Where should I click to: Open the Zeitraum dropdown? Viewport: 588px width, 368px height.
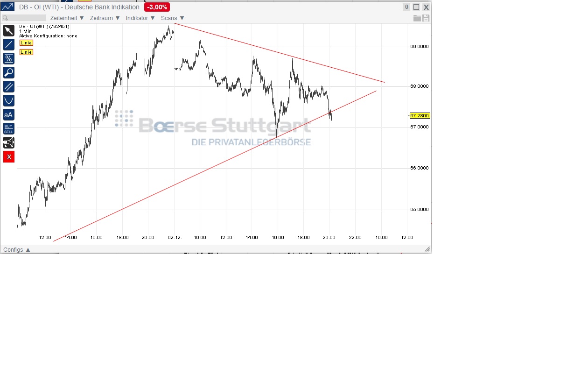point(104,18)
